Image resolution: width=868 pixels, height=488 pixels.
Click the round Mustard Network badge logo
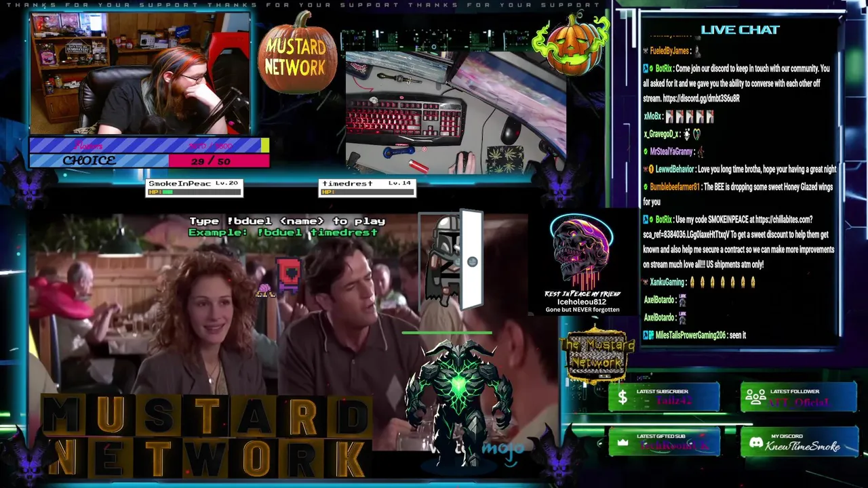point(597,355)
